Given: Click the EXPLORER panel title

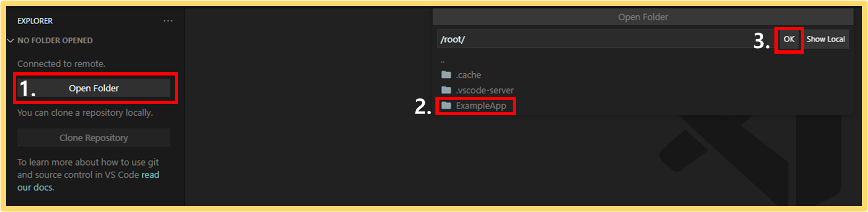Looking at the screenshot, I should pyautogui.click(x=35, y=21).
